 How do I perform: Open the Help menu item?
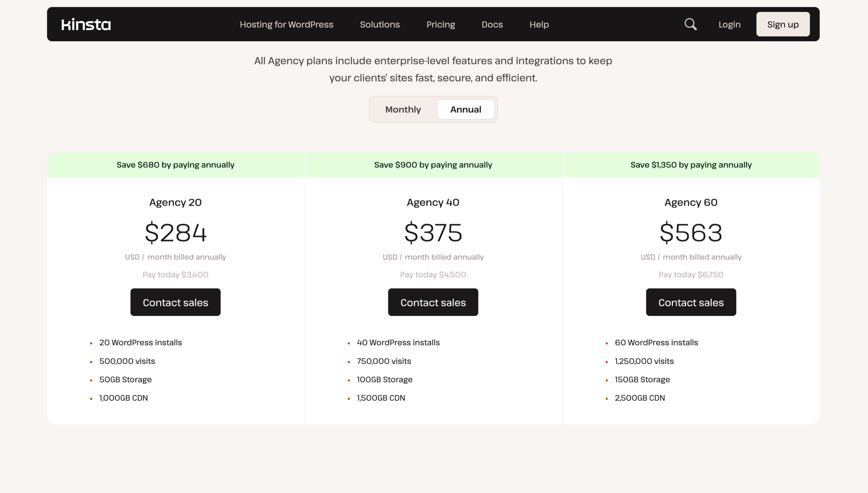tap(539, 24)
